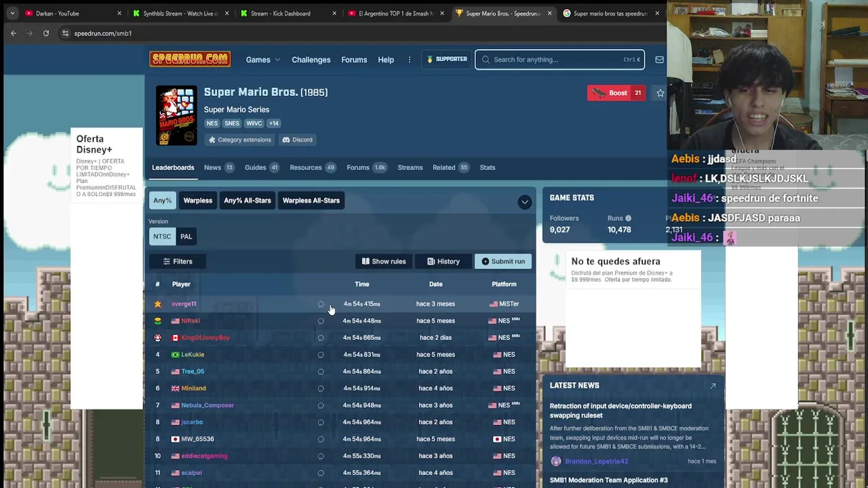Click video icon in LeKukie's row
The height and width of the screenshot is (488, 868).
click(321, 354)
